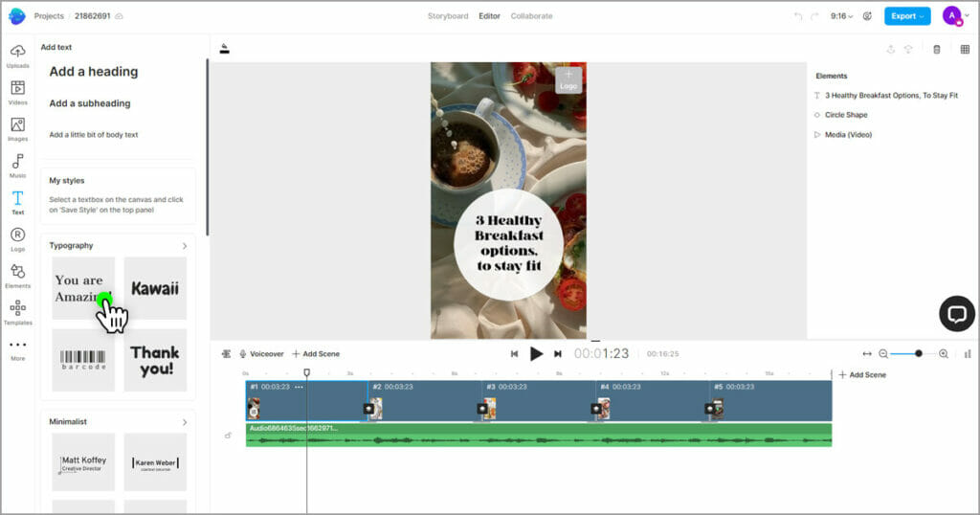Image resolution: width=980 pixels, height=515 pixels.
Task: Select scene #5 in timeline
Action: tap(770, 401)
